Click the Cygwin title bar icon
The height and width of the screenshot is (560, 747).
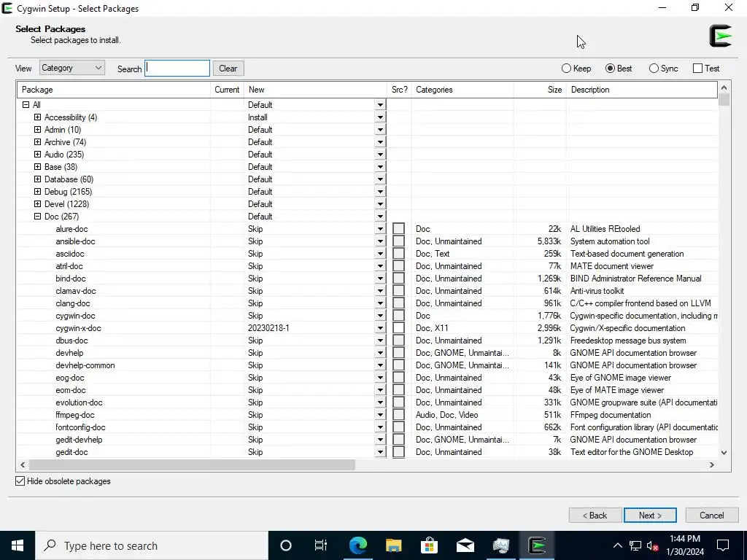7,8
